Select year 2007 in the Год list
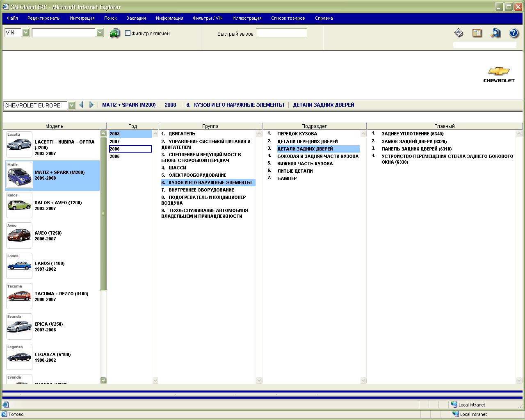The height and width of the screenshot is (420, 525). 130,142
